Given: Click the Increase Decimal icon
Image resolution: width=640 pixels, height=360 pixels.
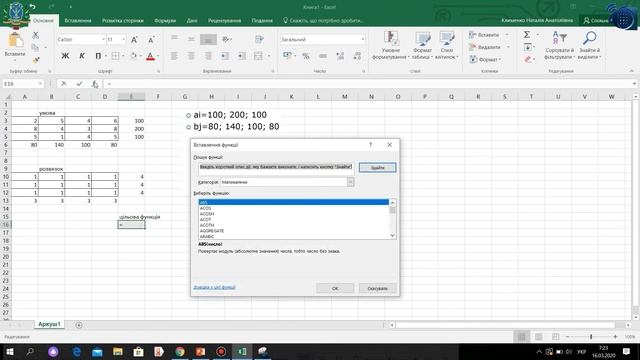Looking at the screenshot, I should (340, 56).
